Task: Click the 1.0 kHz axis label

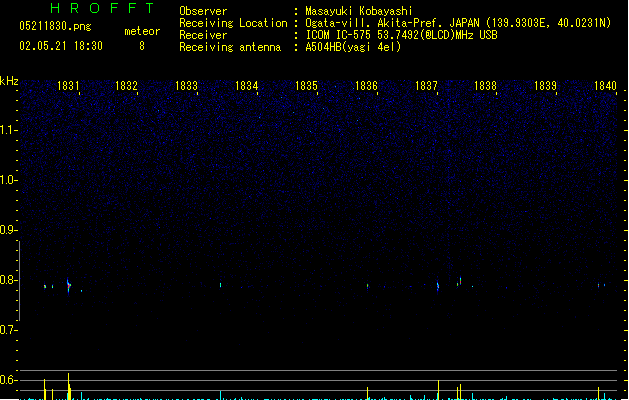Action: point(8,180)
